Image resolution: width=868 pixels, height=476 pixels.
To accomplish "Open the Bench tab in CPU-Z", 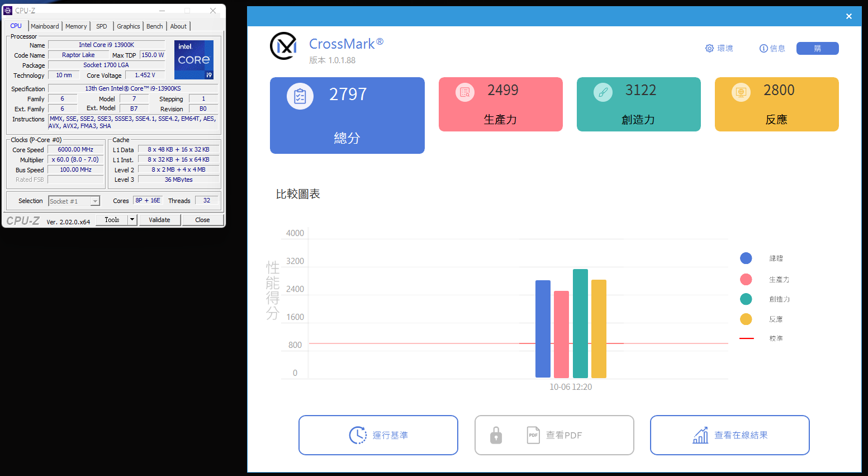I will point(155,26).
